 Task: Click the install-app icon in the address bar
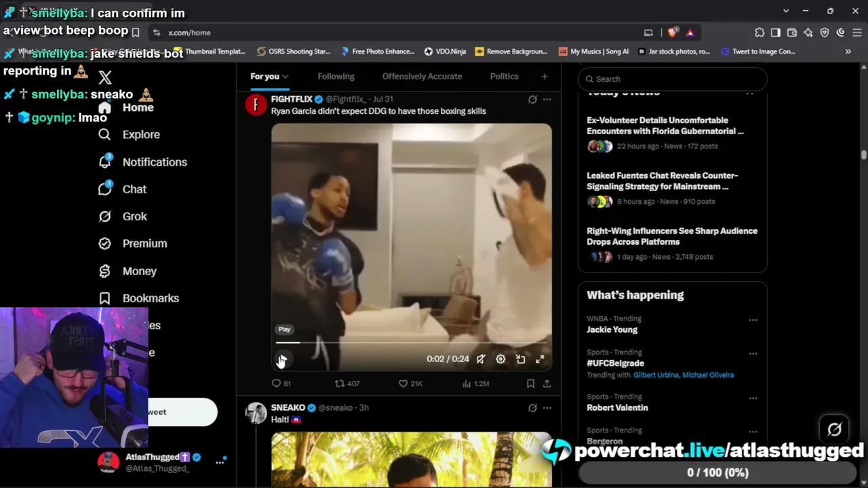(648, 33)
